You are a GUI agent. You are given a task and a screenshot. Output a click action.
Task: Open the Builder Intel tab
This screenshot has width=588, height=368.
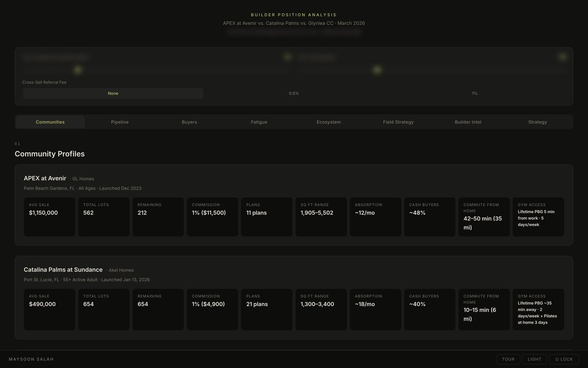pos(468,122)
